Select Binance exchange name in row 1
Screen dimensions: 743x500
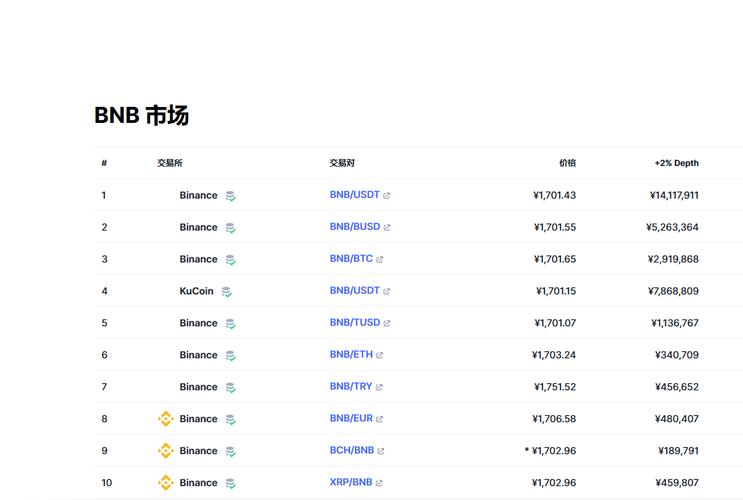[199, 195]
